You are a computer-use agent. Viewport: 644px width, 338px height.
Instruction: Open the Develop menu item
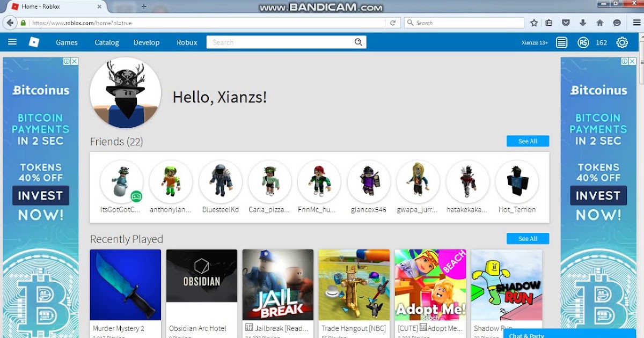[147, 42]
